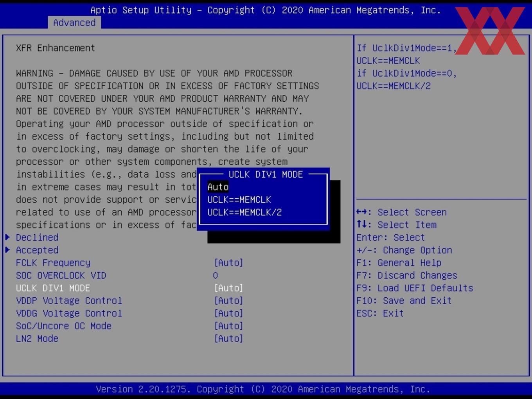Click the XFR Enhancement heading
This screenshot has height=399, width=532.
click(x=56, y=48)
